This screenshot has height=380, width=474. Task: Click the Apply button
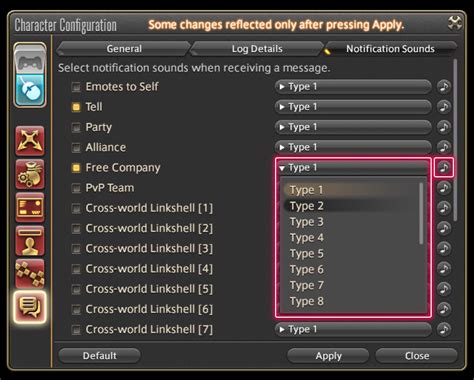(x=328, y=356)
